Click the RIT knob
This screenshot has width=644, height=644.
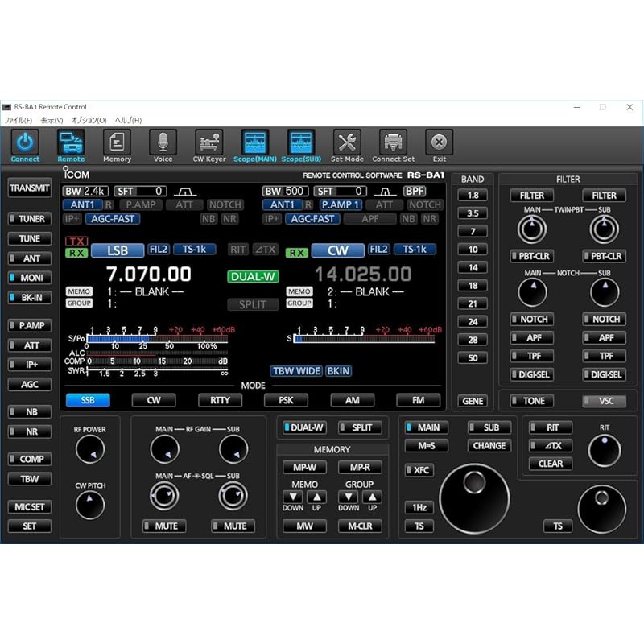(605, 451)
